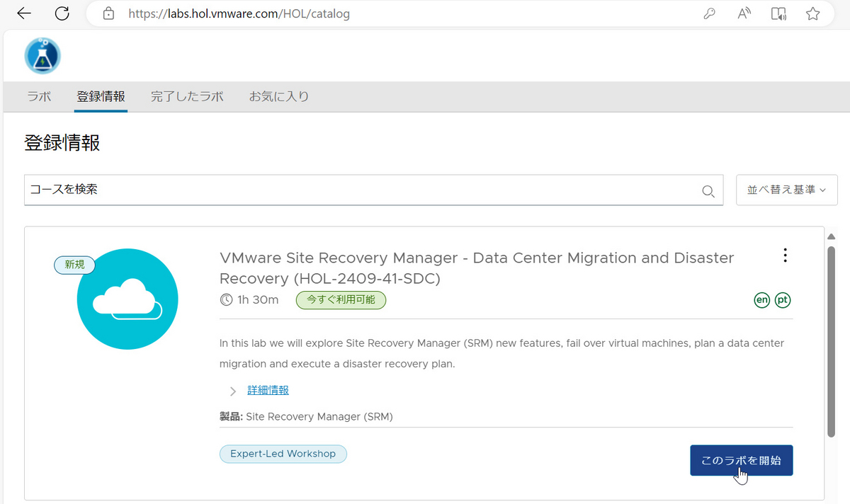Switch to the 登録情報 tab
Screen dimensions: 850x504
[101, 96]
